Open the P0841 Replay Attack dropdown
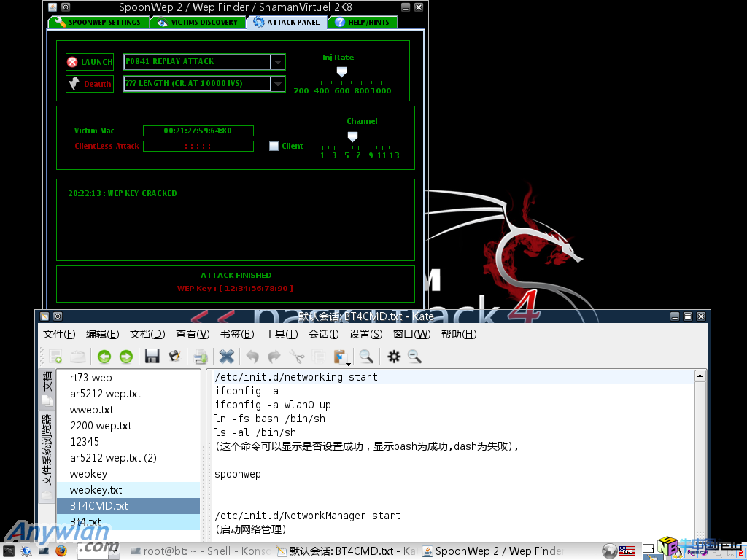 point(277,62)
